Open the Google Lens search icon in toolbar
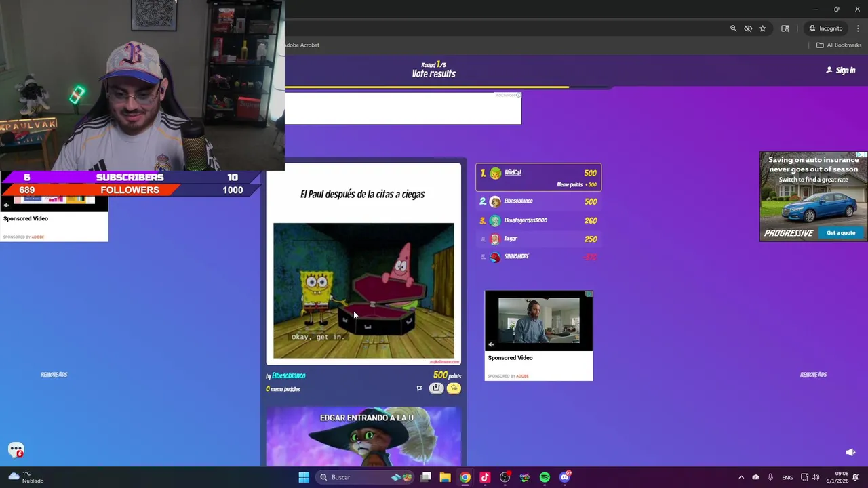The height and width of the screenshot is (488, 868). point(785,28)
